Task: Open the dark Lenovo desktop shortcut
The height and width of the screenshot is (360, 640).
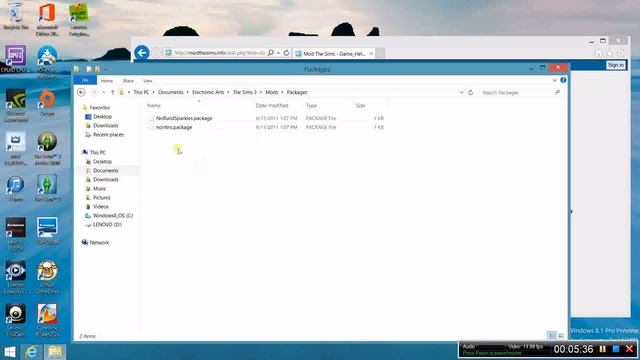Action: [16, 234]
